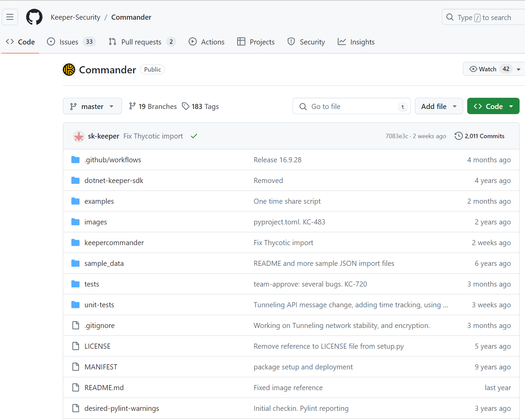Screen dimensions: 525x420
Task: Click the Go to file search field
Action: pyautogui.click(x=351, y=106)
